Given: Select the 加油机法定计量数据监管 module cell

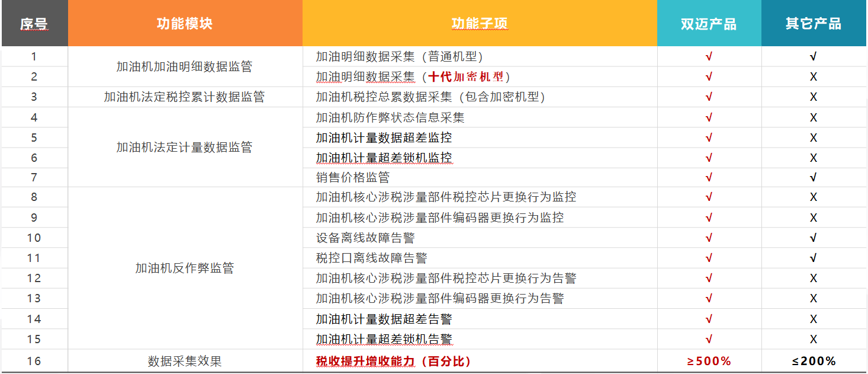Looking at the screenshot, I should click(x=184, y=147).
